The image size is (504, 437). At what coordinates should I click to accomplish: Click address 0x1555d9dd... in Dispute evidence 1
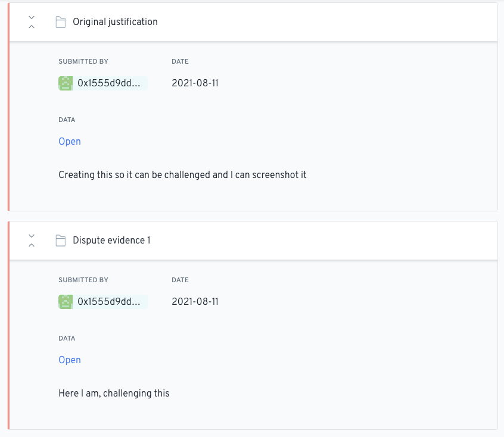pyautogui.click(x=109, y=302)
